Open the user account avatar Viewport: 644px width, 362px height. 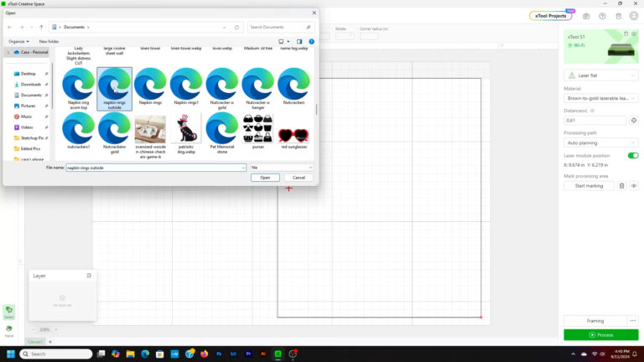click(x=634, y=16)
